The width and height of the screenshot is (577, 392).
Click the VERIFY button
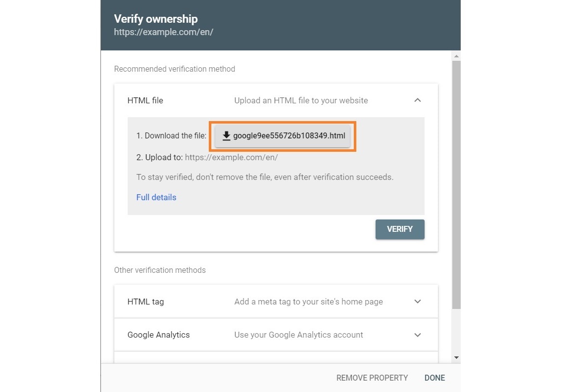tap(399, 229)
